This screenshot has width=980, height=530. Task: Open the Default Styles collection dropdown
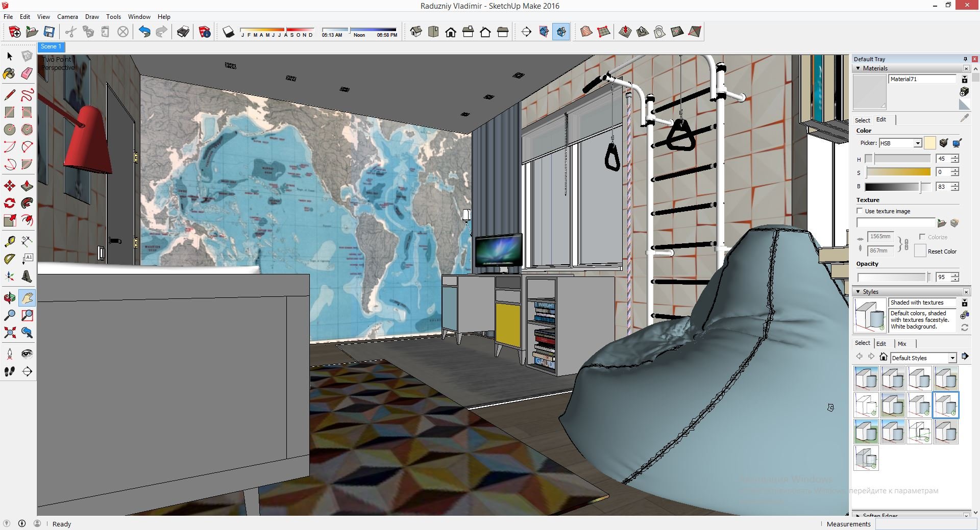[952, 358]
